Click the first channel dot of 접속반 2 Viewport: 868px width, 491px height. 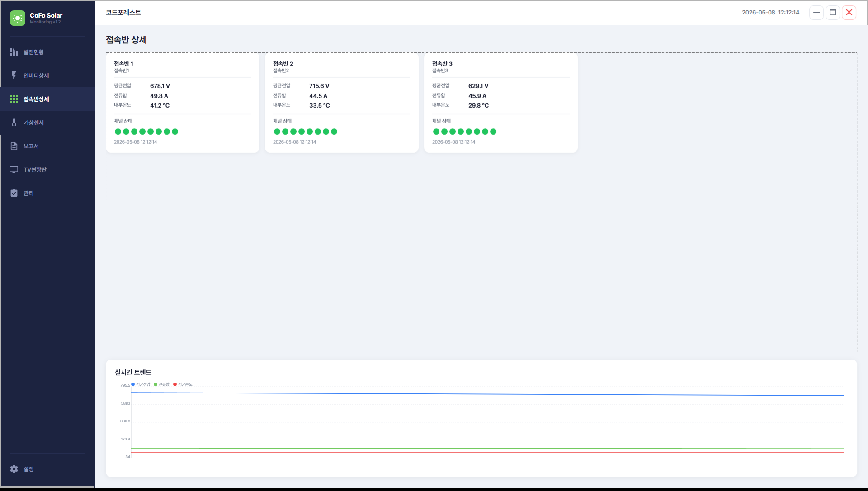coord(277,131)
